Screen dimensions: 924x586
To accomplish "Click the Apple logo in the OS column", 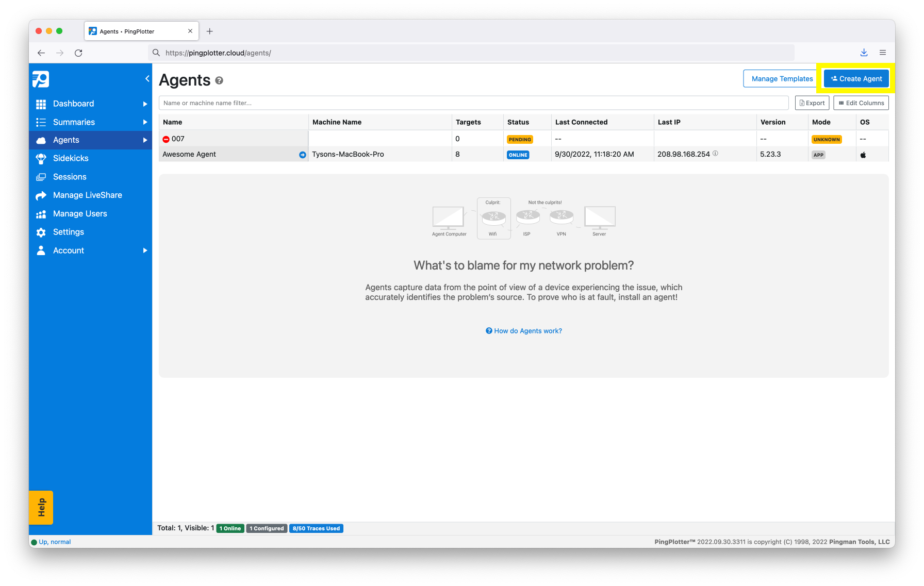I will (863, 154).
